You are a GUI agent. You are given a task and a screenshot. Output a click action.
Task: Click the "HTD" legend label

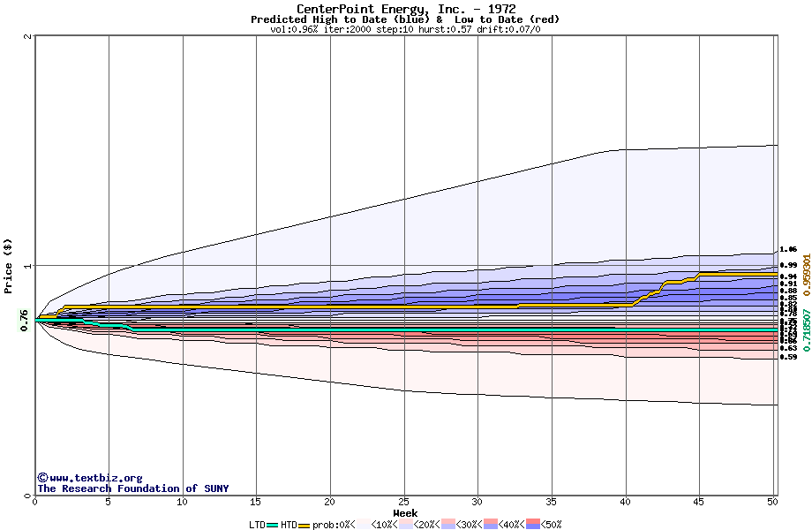[289, 525]
